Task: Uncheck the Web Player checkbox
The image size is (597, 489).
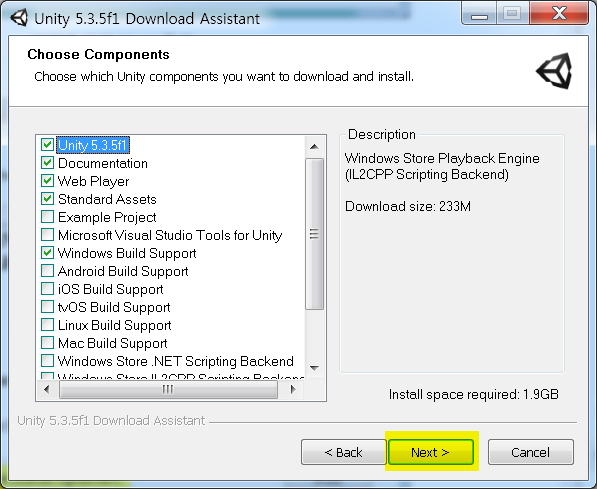Action: 47,181
